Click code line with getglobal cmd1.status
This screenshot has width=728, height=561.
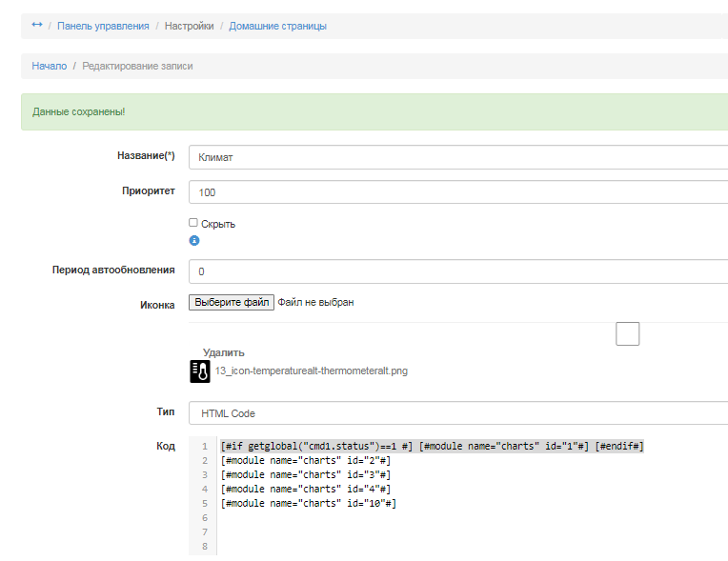432,447
